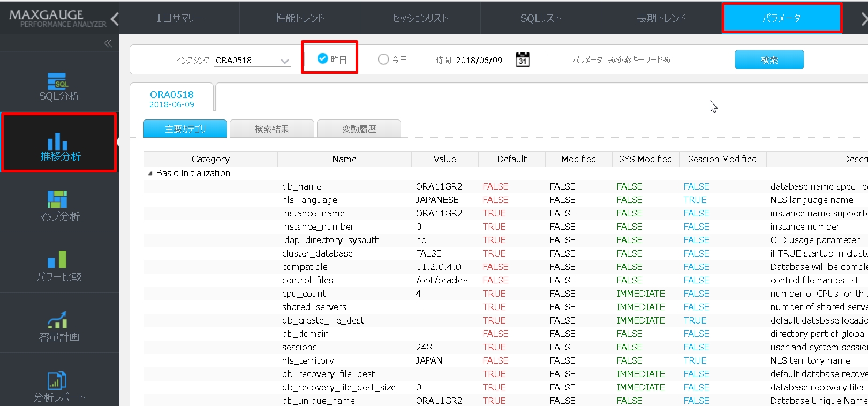Click Session Modified TRUE for nls_language
This screenshot has width=868, height=406.
pyautogui.click(x=695, y=200)
